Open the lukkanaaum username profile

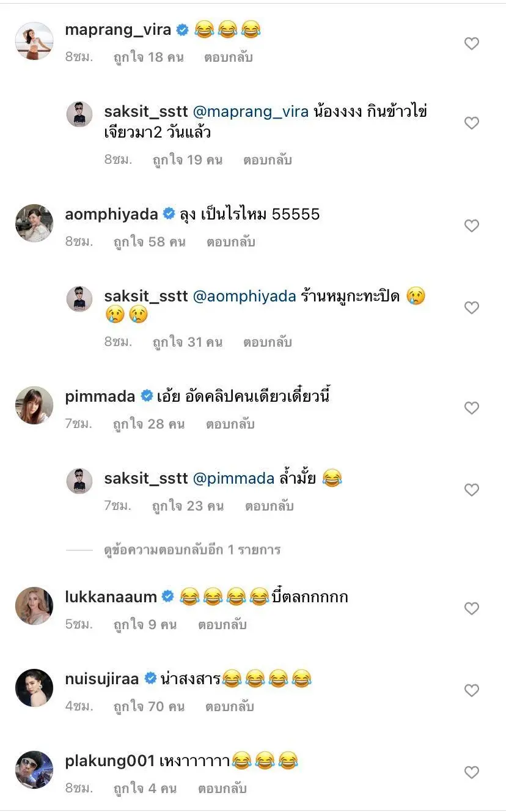coord(111,597)
